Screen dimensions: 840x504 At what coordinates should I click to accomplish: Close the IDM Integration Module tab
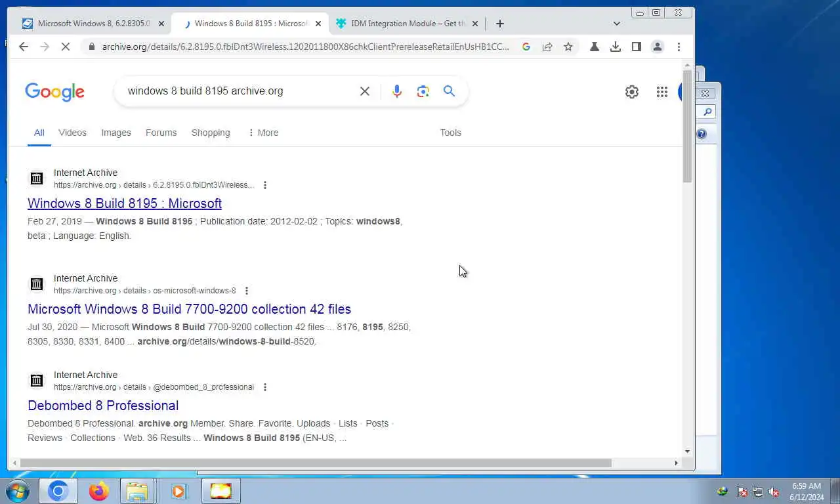click(475, 24)
